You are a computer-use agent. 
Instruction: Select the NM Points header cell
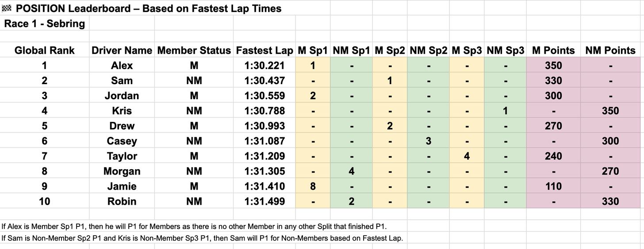pos(610,51)
